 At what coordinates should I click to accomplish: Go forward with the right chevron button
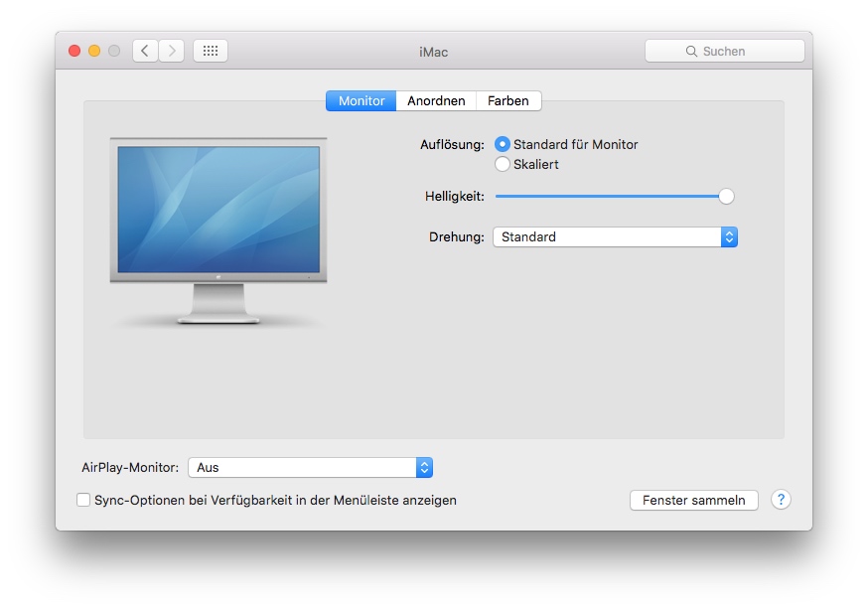(x=172, y=51)
